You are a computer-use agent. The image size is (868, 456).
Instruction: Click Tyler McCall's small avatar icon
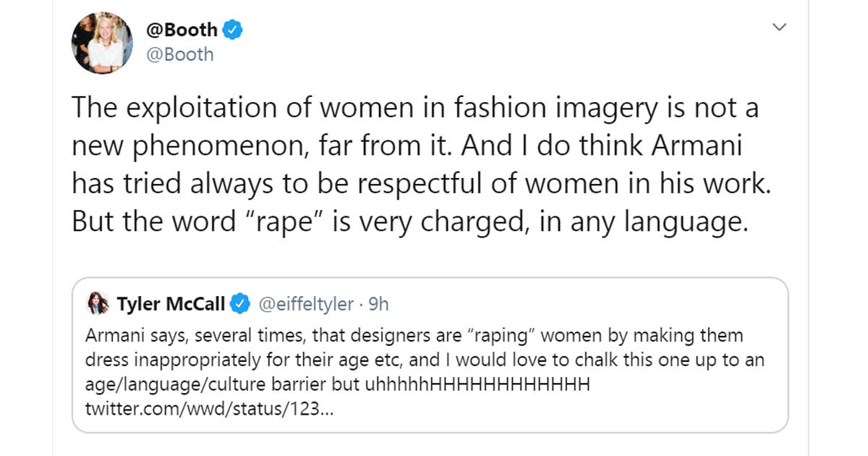click(x=98, y=305)
